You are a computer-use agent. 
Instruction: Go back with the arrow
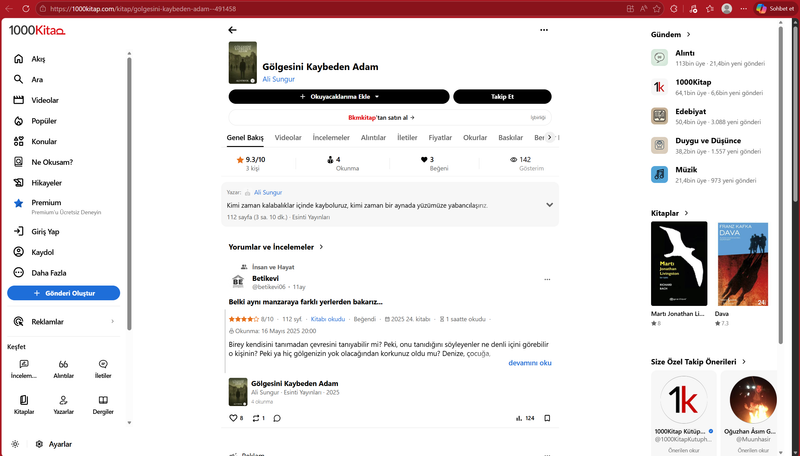(x=233, y=30)
